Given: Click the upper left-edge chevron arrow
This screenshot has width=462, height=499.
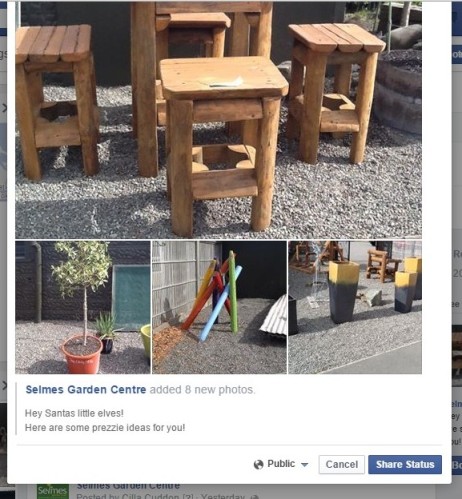Looking at the screenshot, I should click(x=4, y=108).
